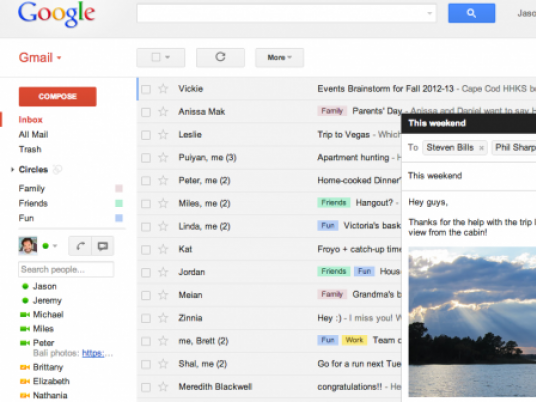Start a phone call from chat panel
The height and width of the screenshot is (402, 536).
80,246
